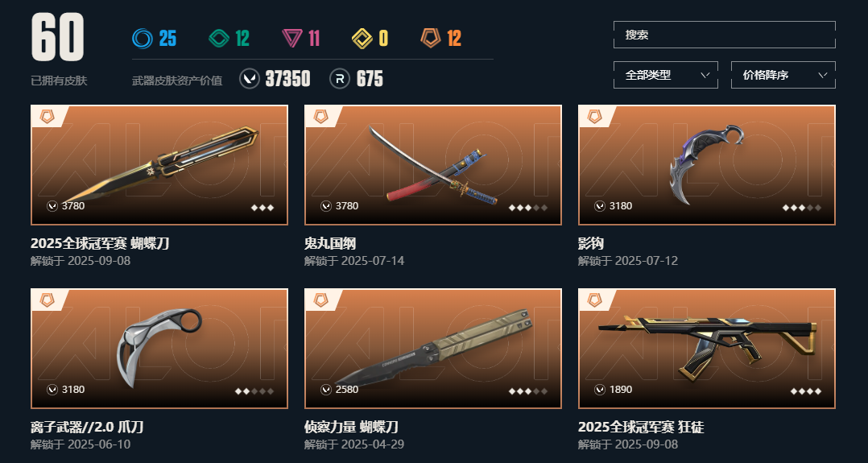The width and height of the screenshot is (868, 463).
Task: Click the orange Exclusive tier pentagon icon
Action: (431, 38)
